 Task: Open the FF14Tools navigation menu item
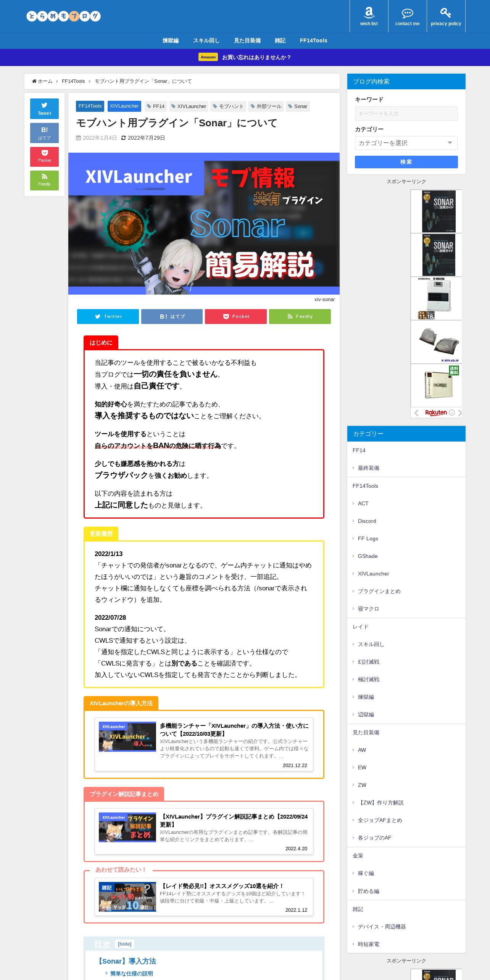[313, 40]
